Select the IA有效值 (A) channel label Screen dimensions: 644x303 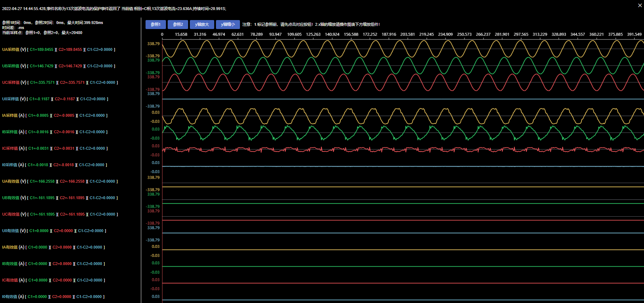13,247
